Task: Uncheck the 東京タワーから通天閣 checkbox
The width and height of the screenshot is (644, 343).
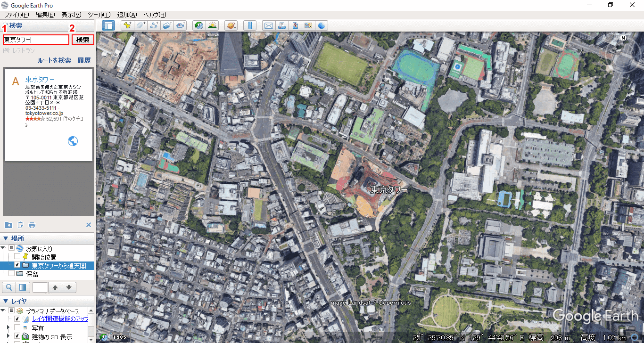Action: [17, 265]
